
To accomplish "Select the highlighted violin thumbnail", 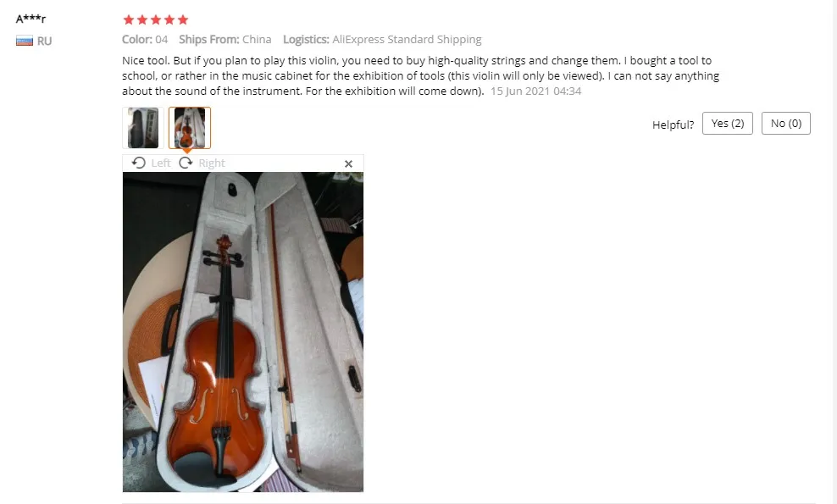I will pyautogui.click(x=190, y=128).
